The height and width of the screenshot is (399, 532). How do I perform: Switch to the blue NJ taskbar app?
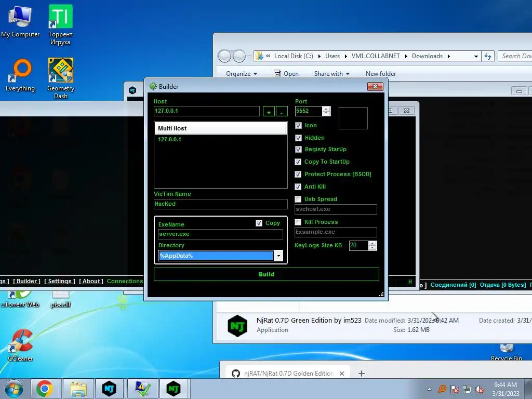[109, 389]
